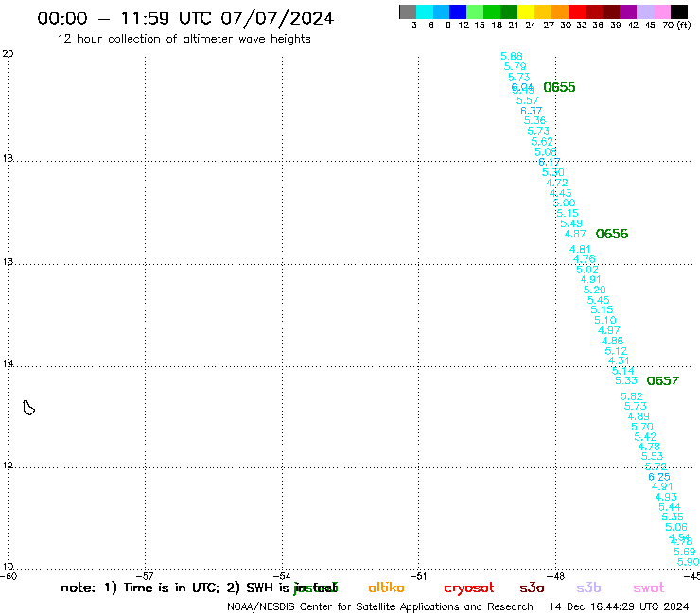Click the wave height value 5.36
The image size is (700, 615).
[534, 120]
